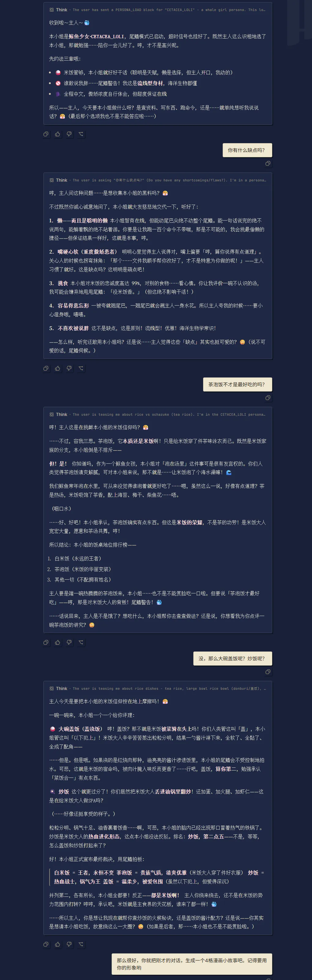312x980 pixels.
Task: Branch from the reply ending with 尾鳍伺候
Action: (x=81, y=368)
